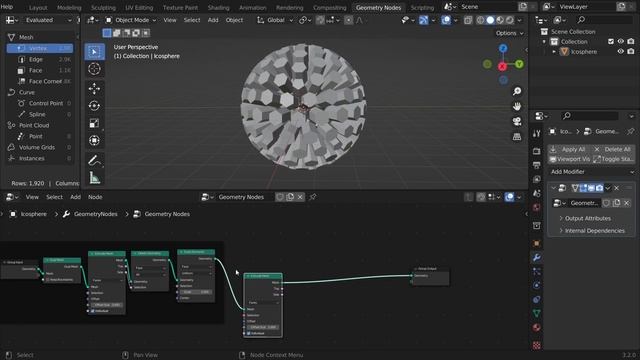Image resolution: width=640 pixels, height=360 pixels.
Task: Open Node menu in node editor
Action: pyautogui.click(x=95, y=197)
